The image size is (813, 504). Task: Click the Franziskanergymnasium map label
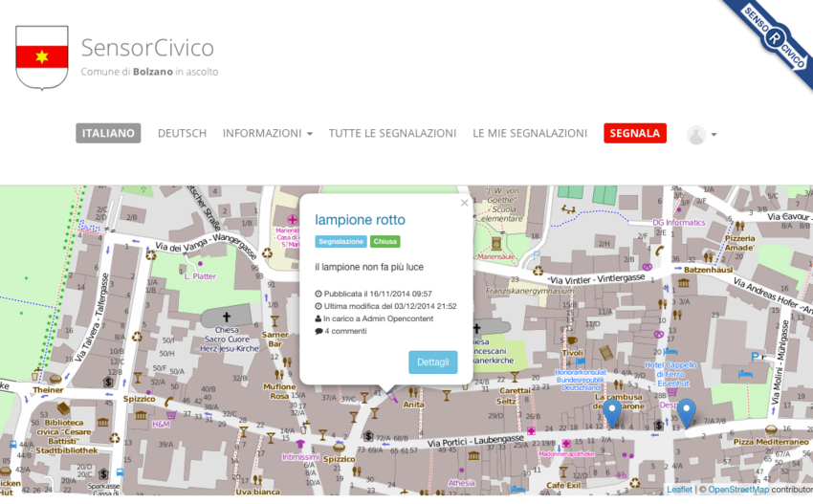[529, 291]
